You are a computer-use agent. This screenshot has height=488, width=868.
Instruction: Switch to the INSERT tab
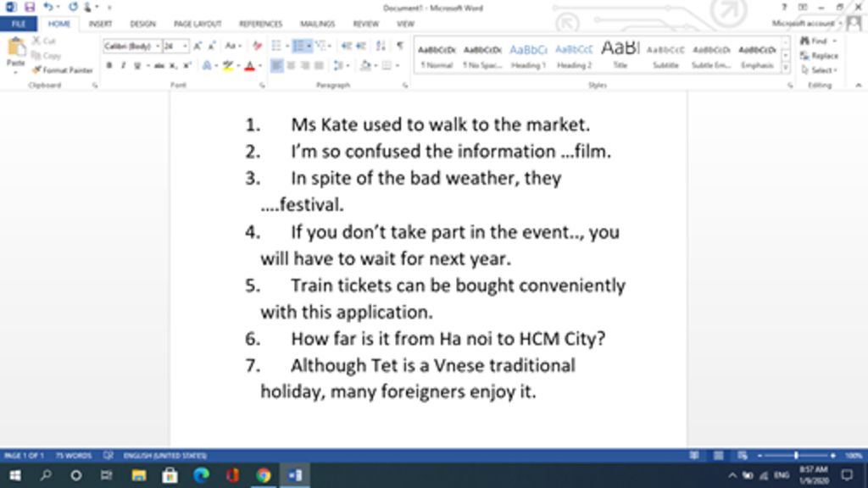point(100,24)
